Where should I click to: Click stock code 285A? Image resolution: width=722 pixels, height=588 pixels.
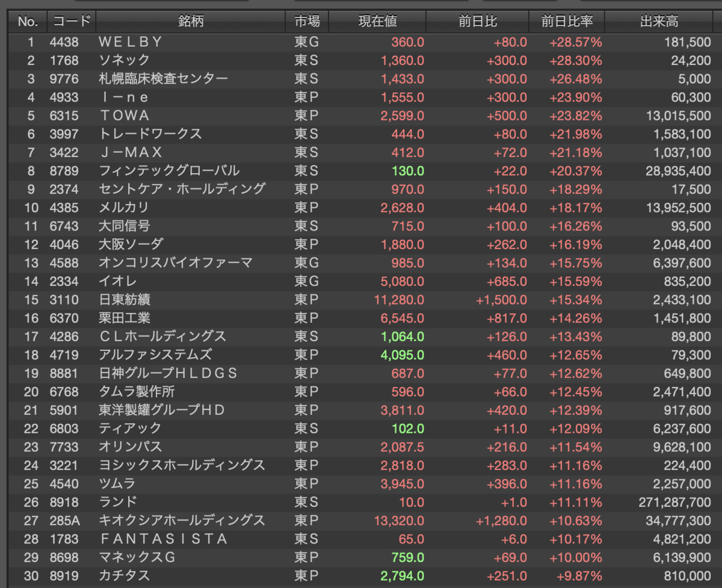(64, 520)
